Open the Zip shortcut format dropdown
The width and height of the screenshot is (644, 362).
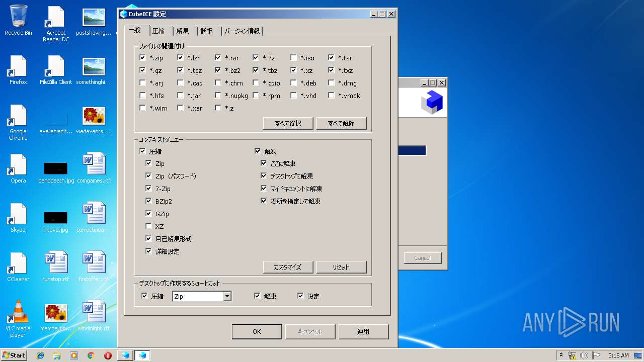(x=227, y=297)
